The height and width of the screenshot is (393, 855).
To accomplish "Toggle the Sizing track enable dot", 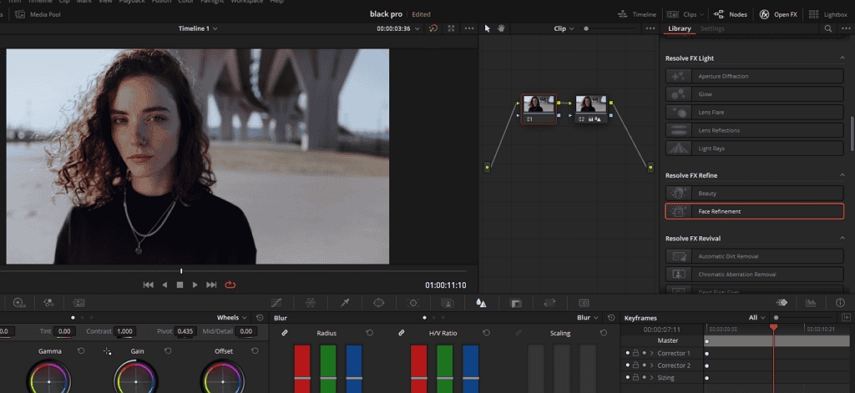I will (628, 377).
